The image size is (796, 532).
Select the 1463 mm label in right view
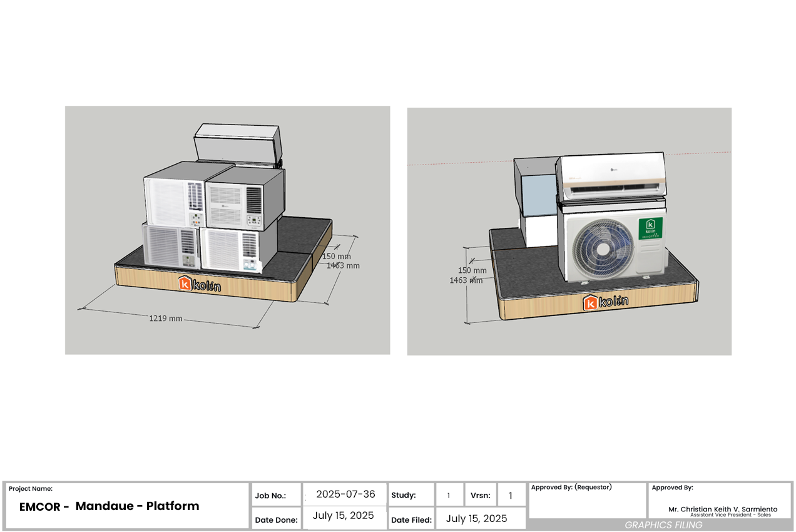(x=466, y=280)
